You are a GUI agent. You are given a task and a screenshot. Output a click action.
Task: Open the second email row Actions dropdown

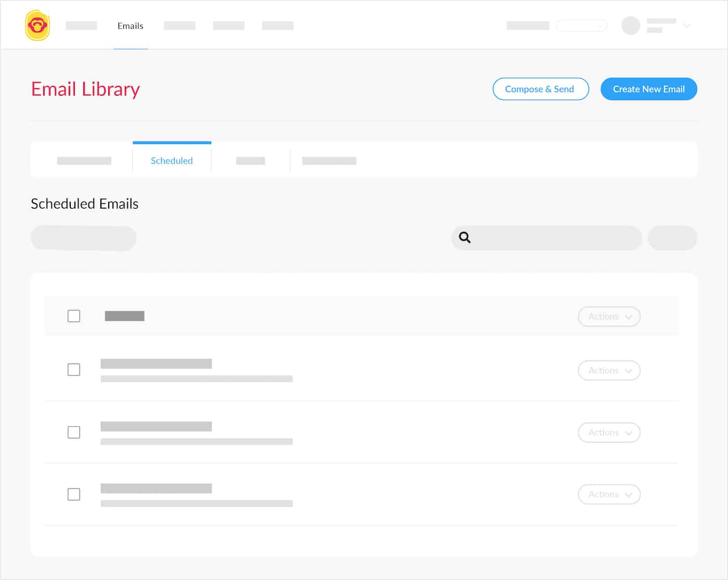(x=609, y=432)
